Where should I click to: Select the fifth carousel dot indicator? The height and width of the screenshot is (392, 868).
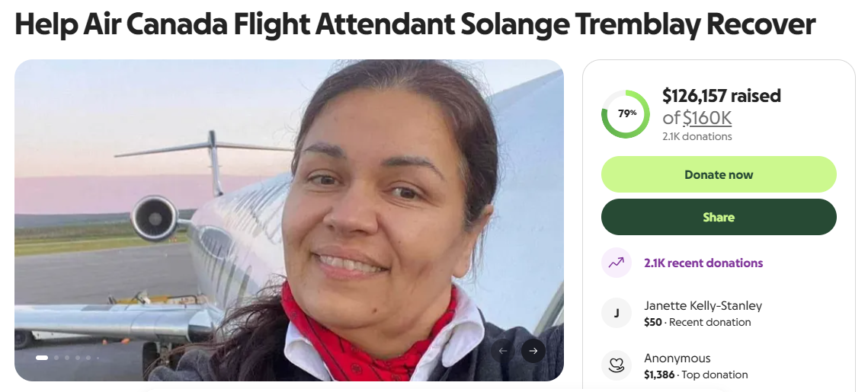pos(88,358)
